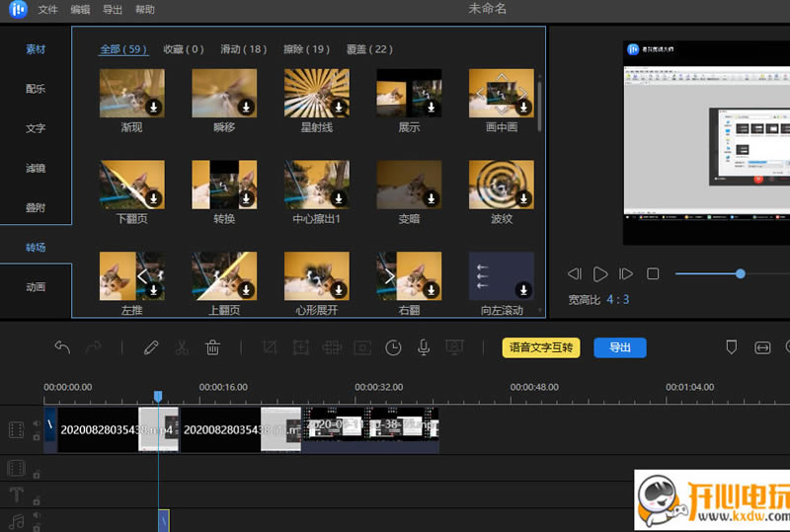Screen dimensions: 790x532
Task: Mute the main video track
Action: tap(37, 424)
